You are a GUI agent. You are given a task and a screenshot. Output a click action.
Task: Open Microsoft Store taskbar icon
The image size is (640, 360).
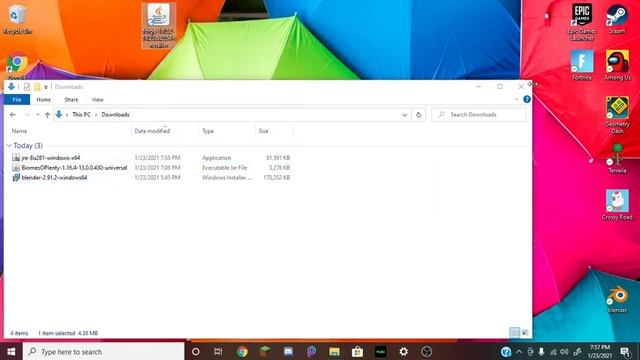[358, 351]
